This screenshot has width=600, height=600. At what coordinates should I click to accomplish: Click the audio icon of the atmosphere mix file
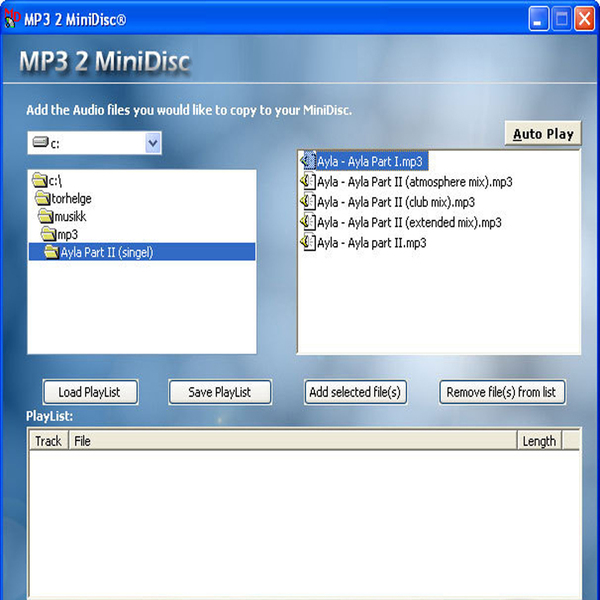coord(308,181)
